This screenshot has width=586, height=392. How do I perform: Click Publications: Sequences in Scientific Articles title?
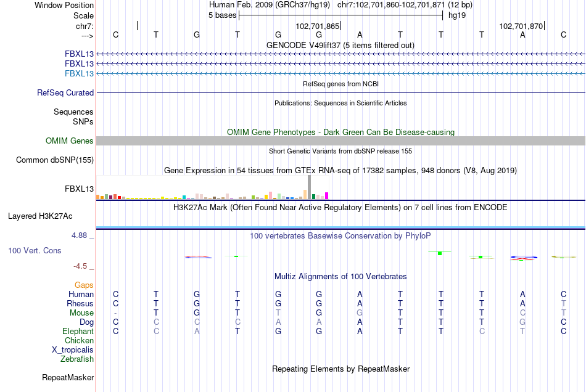(x=340, y=103)
